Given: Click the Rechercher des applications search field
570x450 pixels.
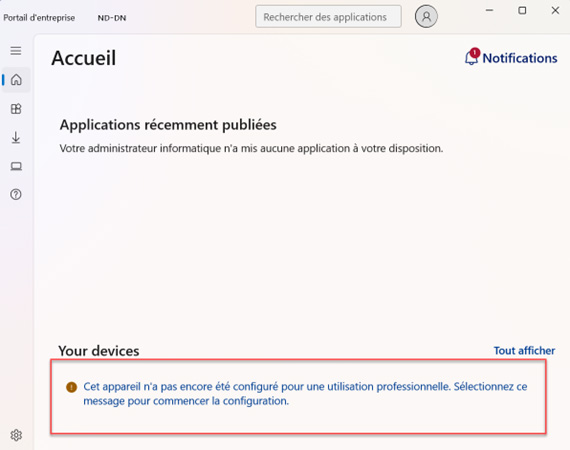Looking at the screenshot, I should coord(328,16).
